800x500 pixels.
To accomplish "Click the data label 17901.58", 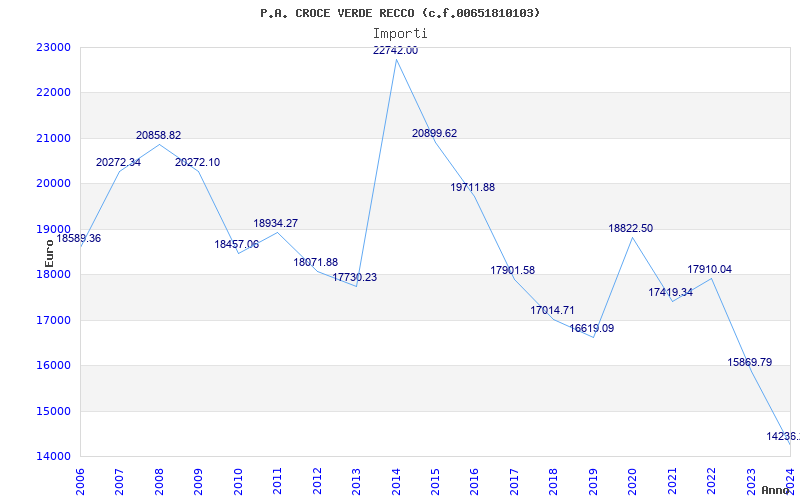I will 513,270.
